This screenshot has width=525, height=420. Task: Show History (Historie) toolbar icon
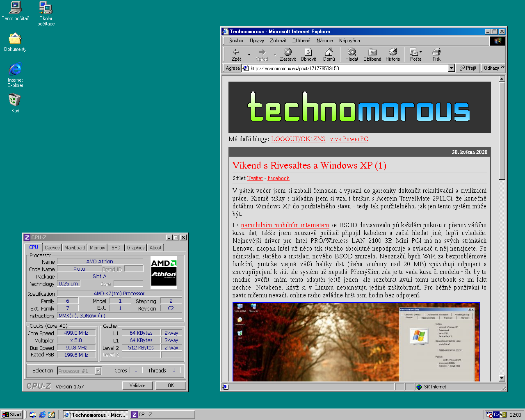pos(393,52)
